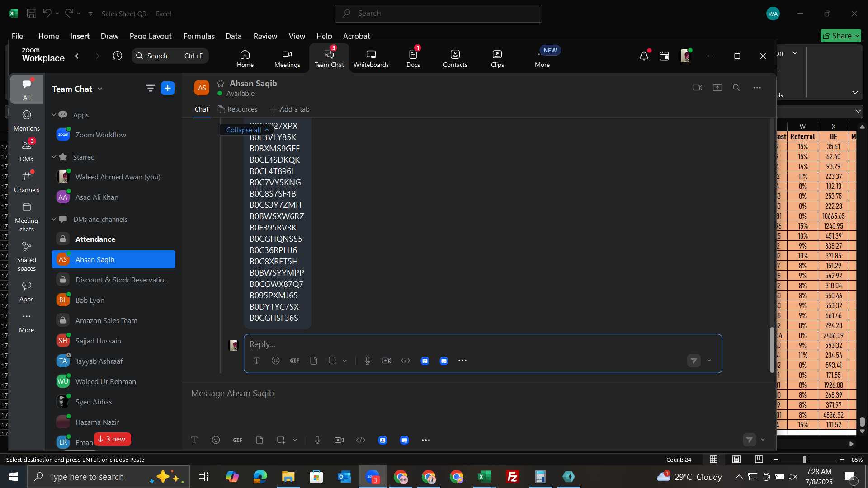The width and height of the screenshot is (868, 488).
Task: Collapse DMs and channels section
Action: click(53, 219)
